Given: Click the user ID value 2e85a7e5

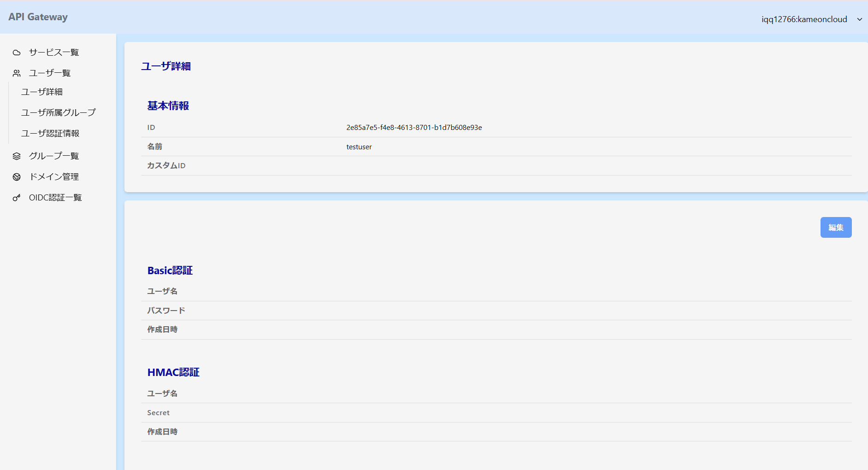Looking at the screenshot, I should (x=414, y=128).
